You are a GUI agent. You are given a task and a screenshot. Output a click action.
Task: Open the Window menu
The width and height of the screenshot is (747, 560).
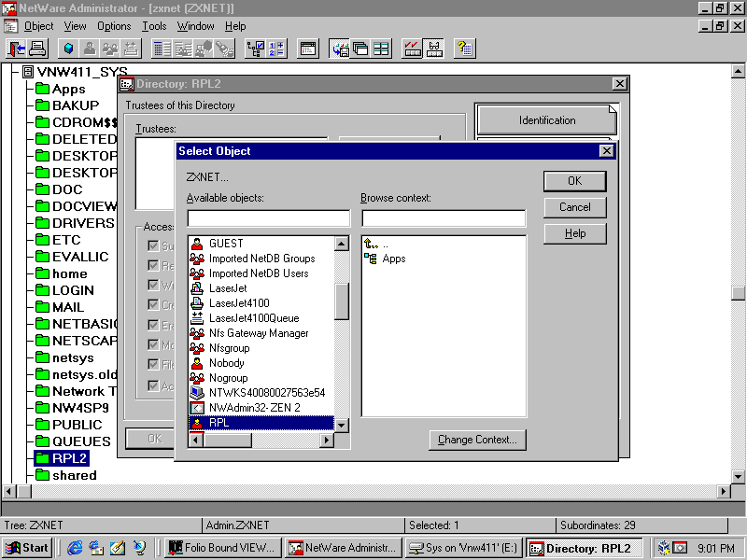click(196, 26)
